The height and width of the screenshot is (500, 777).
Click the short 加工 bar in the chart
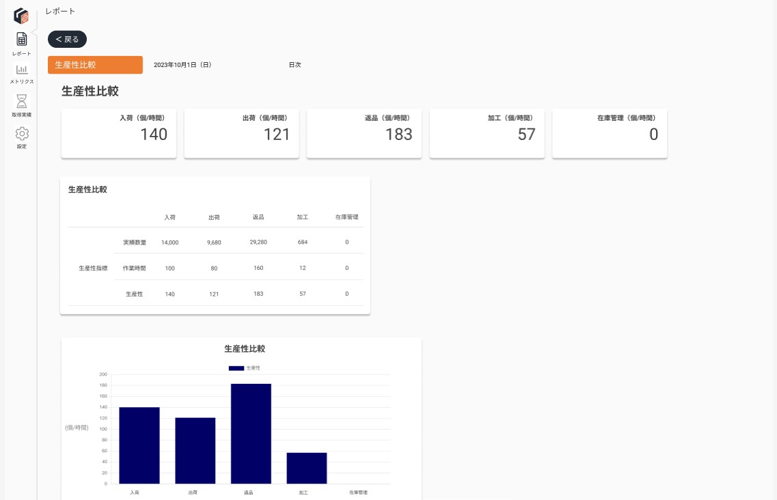tap(307, 468)
